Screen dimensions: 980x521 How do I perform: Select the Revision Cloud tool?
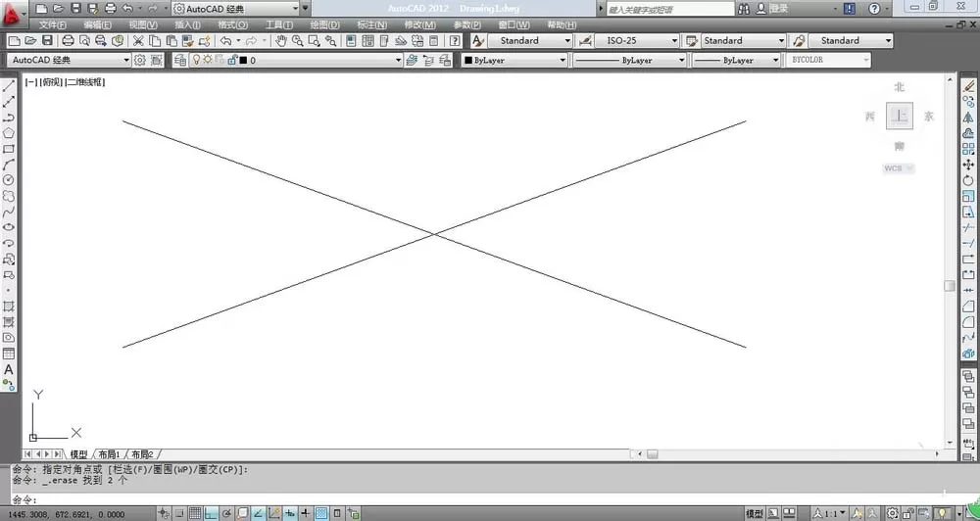point(9,196)
